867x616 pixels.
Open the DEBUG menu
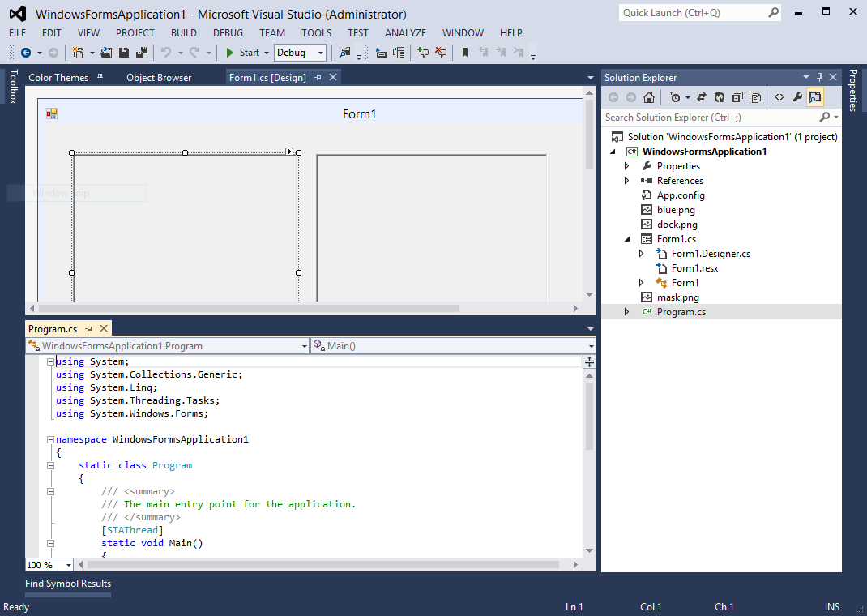click(228, 33)
